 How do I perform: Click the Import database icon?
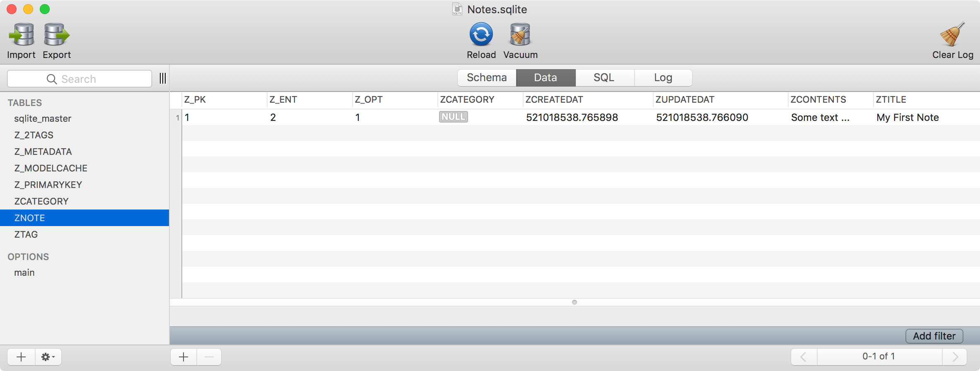[x=21, y=35]
